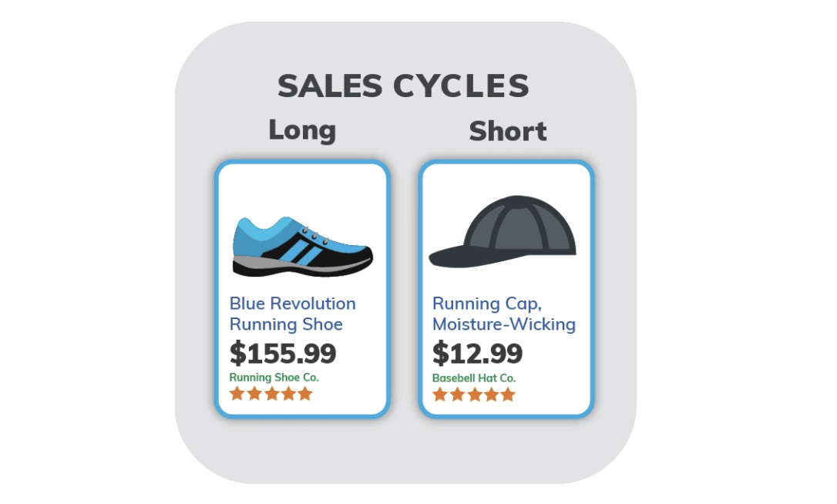Open the Blue Revolution Running Shoe link
The image size is (837, 504).
coord(293,314)
